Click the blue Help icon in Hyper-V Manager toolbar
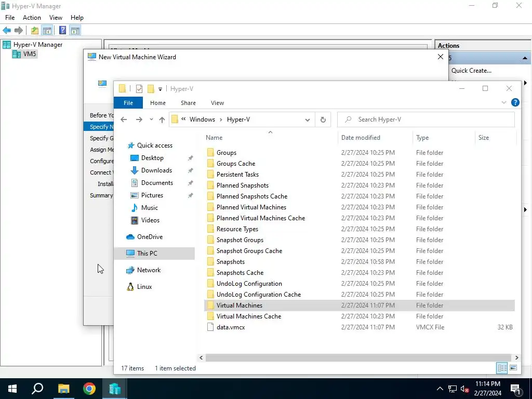The width and height of the screenshot is (532, 399). [62, 31]
